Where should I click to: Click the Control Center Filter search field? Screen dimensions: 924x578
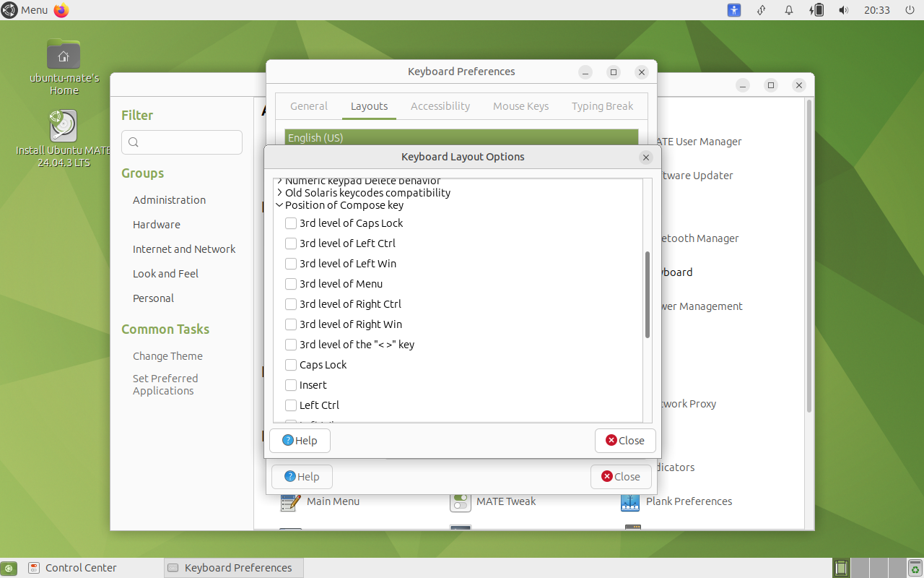click(x=182, y=142)
